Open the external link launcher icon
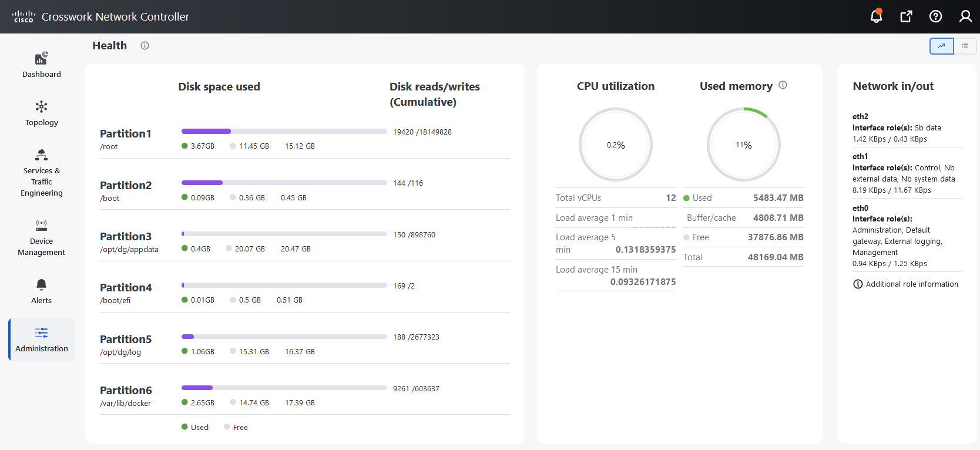This screenshot has width=980, height=450. tap(906, 16)
